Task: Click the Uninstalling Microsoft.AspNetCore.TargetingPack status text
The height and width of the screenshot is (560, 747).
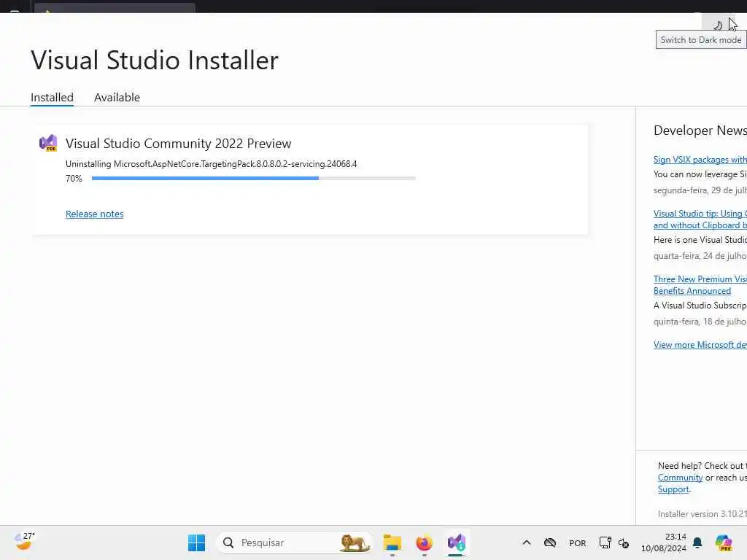Action: pyautogui.click(x=211, y=164)
